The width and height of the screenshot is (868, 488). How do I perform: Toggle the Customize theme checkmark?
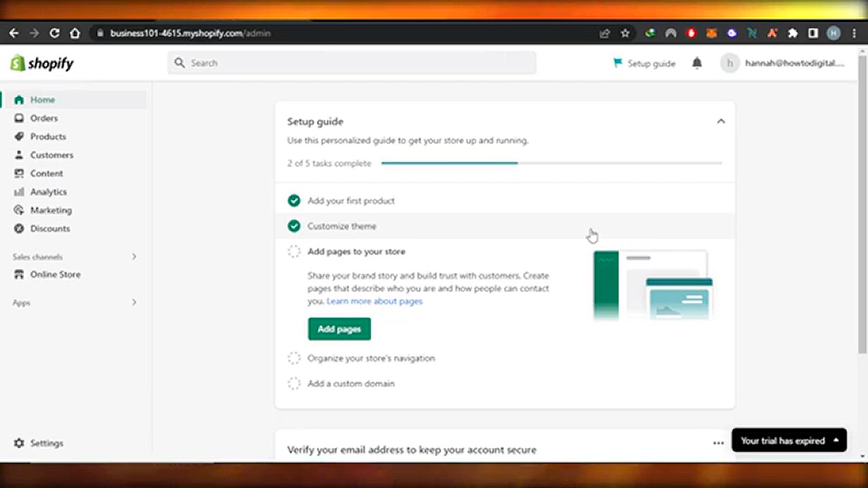tap(294, 226)
